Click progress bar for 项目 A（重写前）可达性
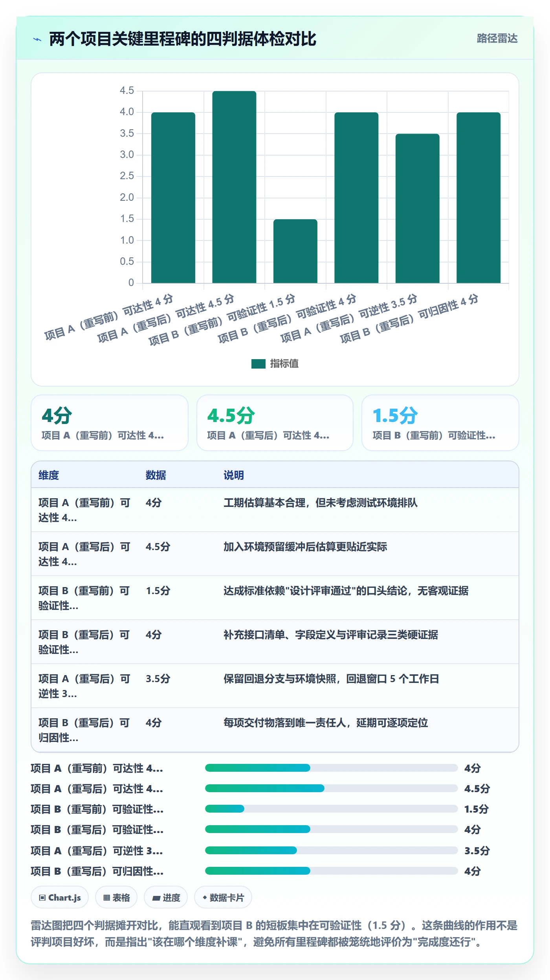This screenshot has height=980, width=550. (332, 768)
